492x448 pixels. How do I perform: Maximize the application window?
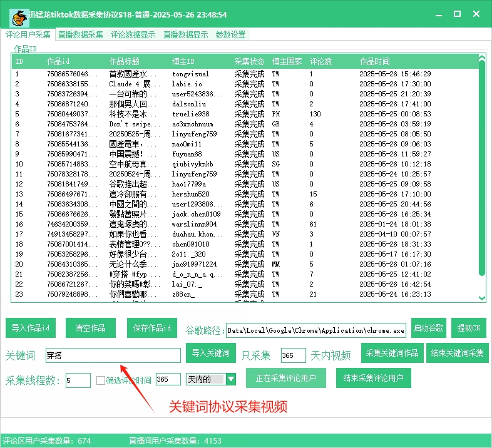pos(457,14)
